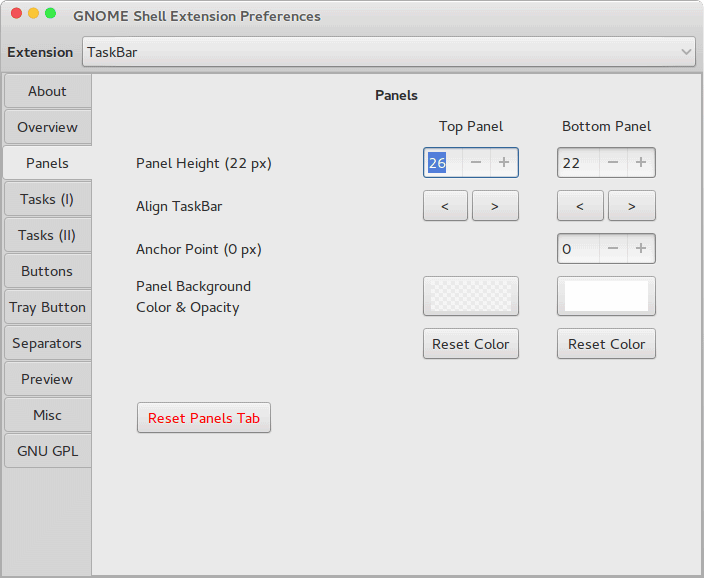
Task: Align Top Panel TaskBar right arrow
Action: click(x=495, y=206)
